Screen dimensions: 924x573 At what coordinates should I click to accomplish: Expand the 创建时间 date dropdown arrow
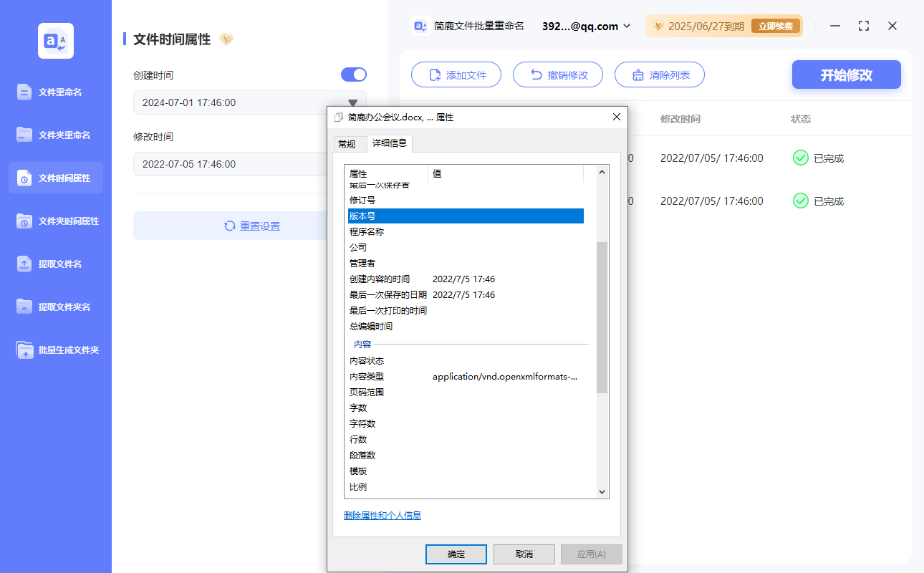click(x=352, y=103)
